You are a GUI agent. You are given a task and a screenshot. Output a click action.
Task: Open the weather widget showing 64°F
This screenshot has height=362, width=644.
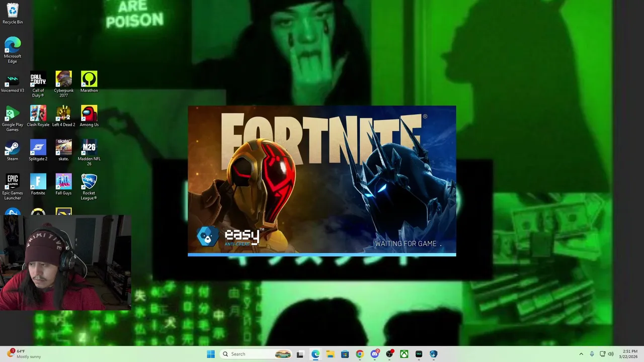coord(24,354)
